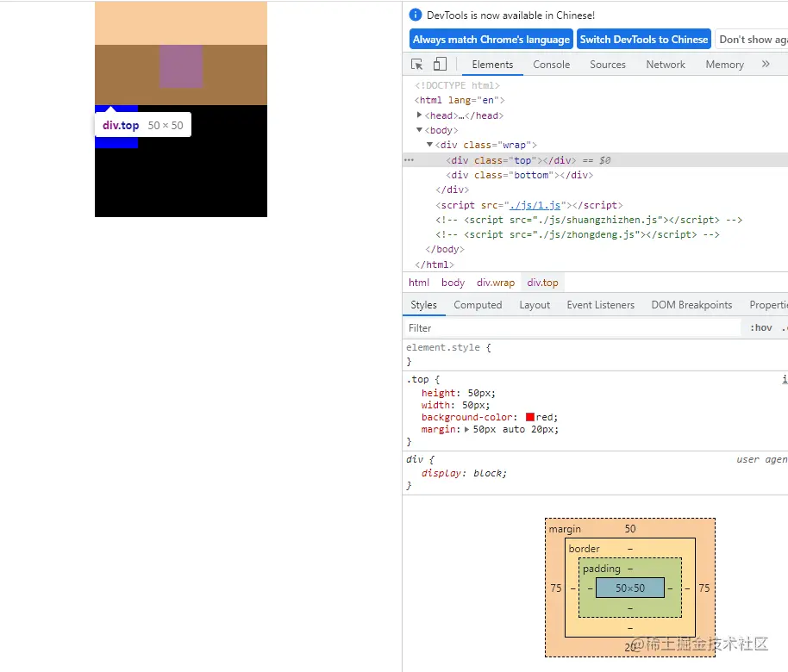Select the html lang en DOM line
Screen dimensions: 788x672
460,100
